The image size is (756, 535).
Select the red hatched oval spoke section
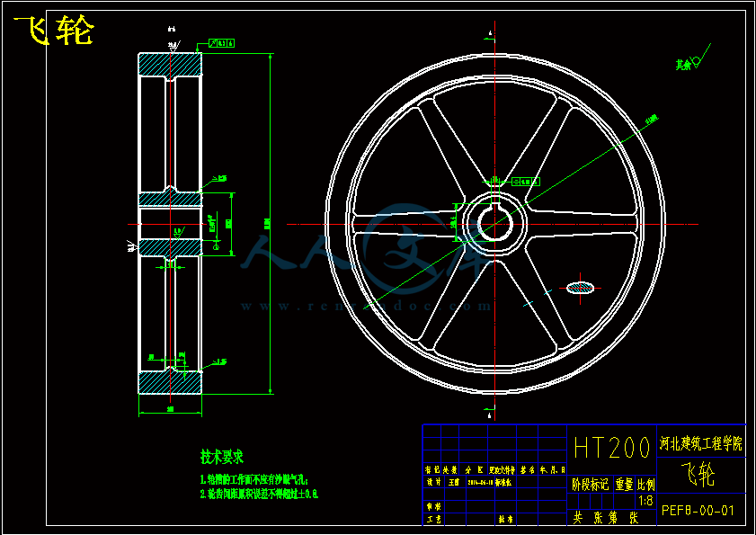[580, 289]
